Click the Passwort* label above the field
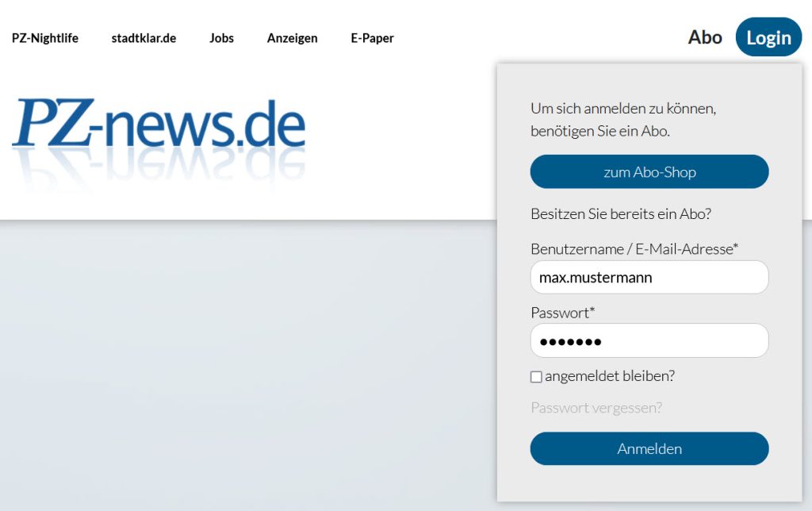Screen dimensions: 812x511 point(562,313)
